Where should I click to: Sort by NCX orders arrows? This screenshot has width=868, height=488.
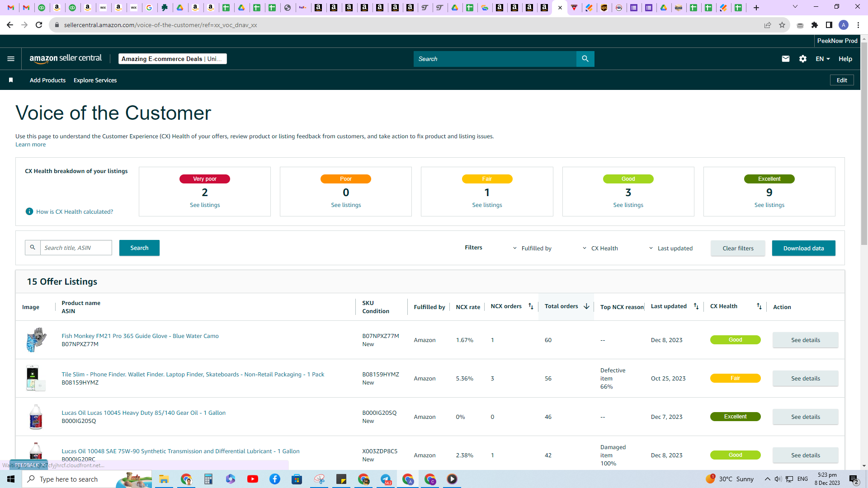pyautogui.click(x=531, y=306)
